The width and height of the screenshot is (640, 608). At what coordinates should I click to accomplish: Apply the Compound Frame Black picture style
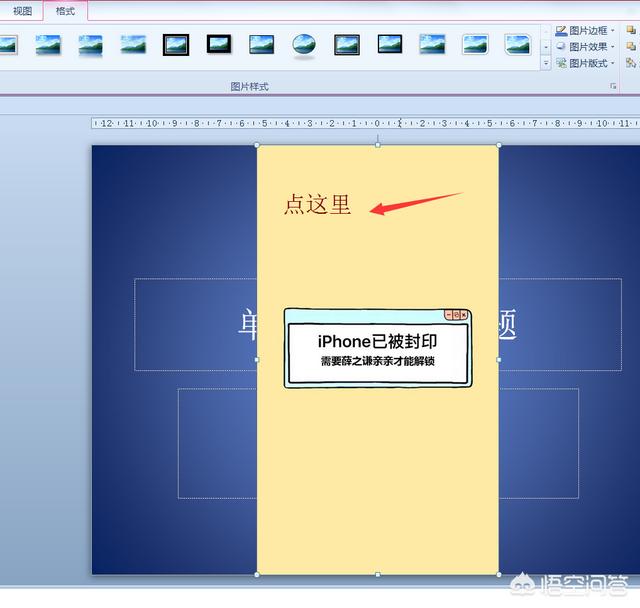tap(347, 44)
